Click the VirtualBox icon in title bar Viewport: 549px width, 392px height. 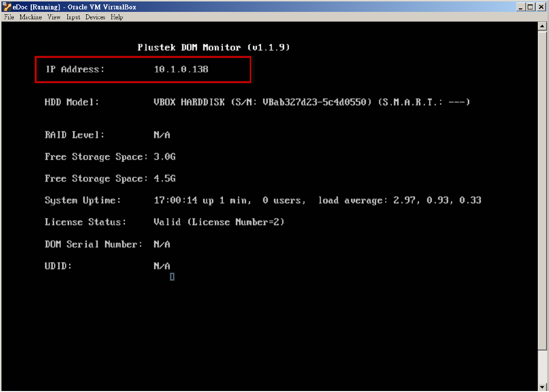(x=7, y=7)
